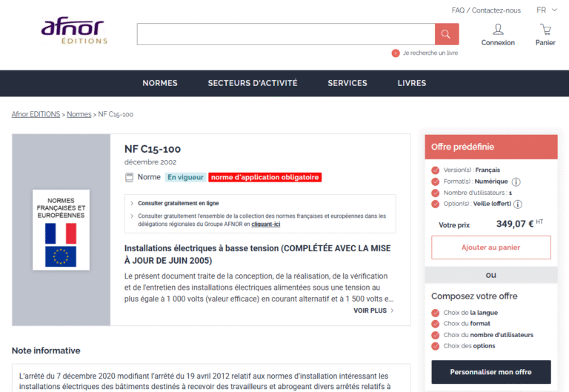569x392 pixels.
Task: Go to Afnor EDITIONS breadcrumb
Action: coord(36,114)
